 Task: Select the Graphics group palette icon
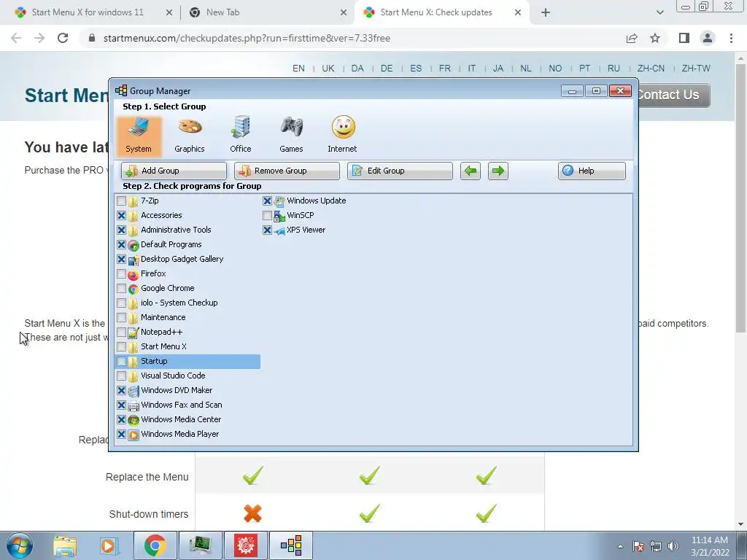pyautogui.click(x=190, y=127)
